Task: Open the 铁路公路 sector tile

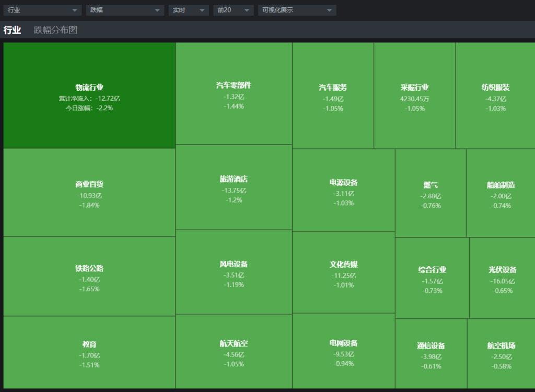Action: pos(89,277)
